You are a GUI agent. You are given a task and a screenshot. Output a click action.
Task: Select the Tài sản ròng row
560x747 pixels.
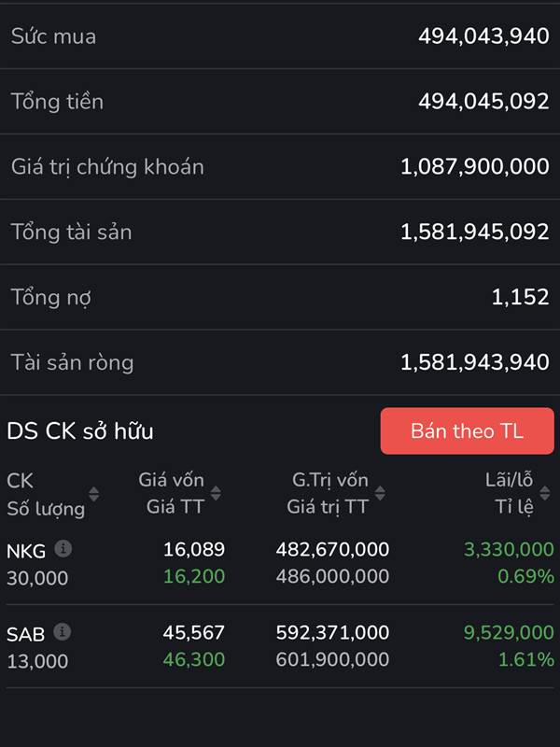(x=280, y=362)
